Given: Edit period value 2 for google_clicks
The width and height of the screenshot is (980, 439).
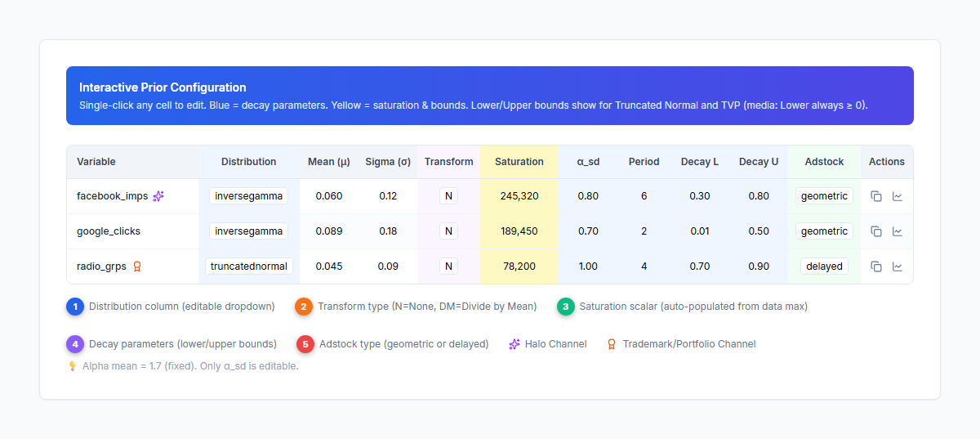Looking at the screenshot, I should coord(644,231).
